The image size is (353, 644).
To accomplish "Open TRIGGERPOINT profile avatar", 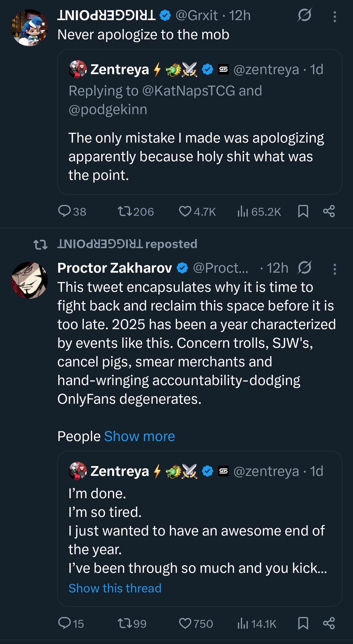I will pyautogui.click(x=29, y=28).
